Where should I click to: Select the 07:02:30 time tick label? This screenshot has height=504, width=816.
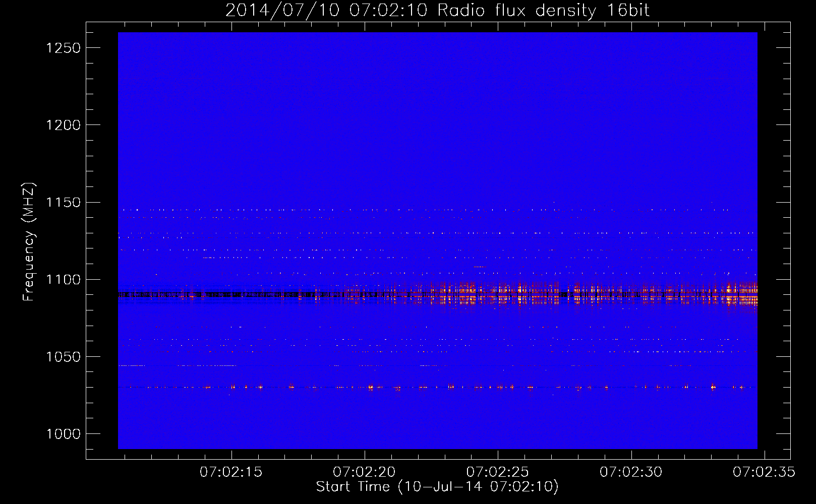(630, 472)
